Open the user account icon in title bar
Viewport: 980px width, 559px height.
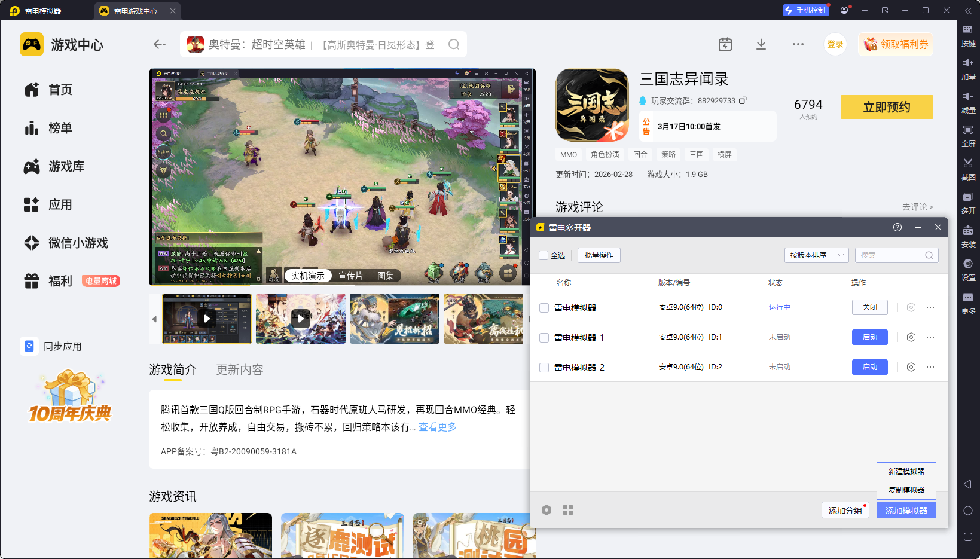click(844, 10)
